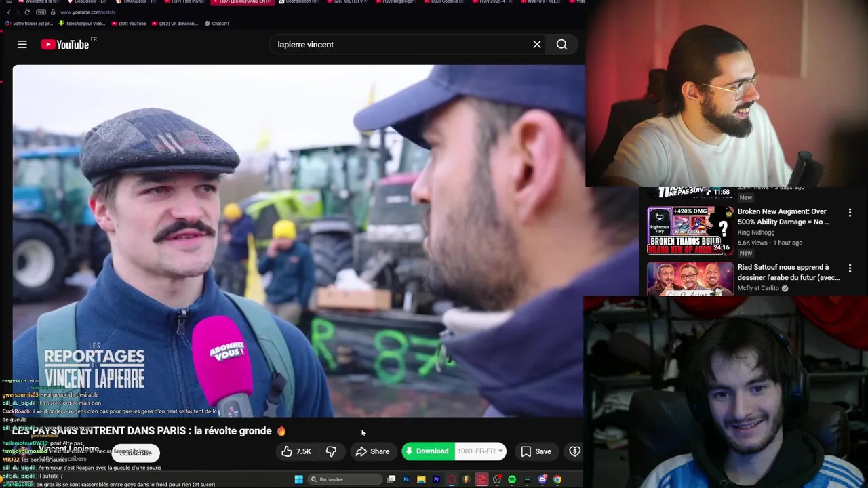
Task: Open Spotify from the taskbar
Action: tap(512, 479)
